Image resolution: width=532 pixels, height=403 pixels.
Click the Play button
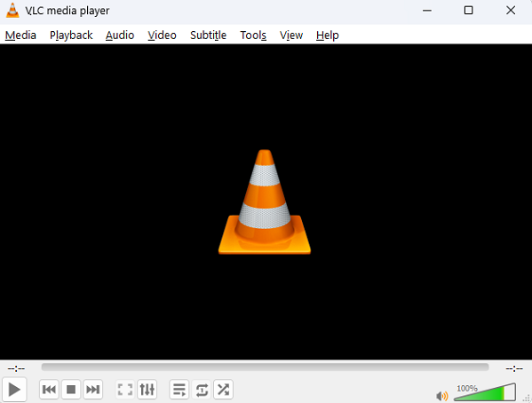[14, 389]
